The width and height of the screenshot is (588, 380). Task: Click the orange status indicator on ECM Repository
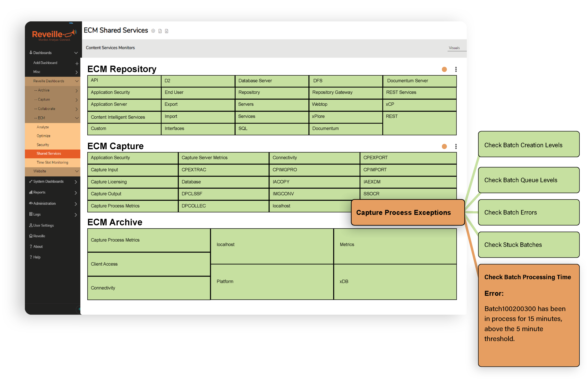point(444,69)
